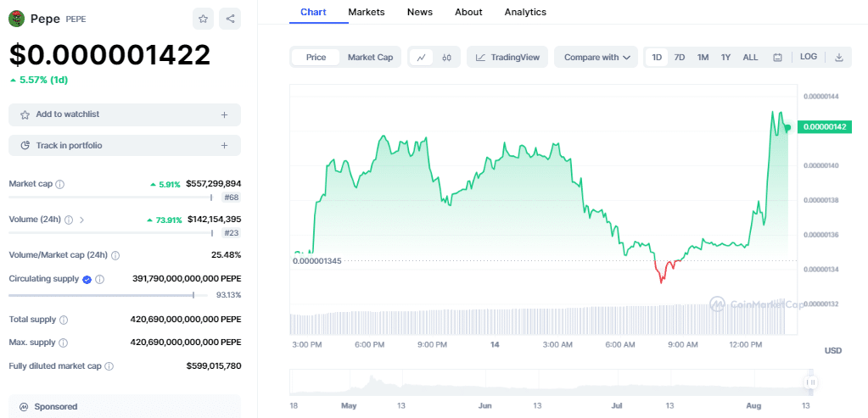Image resolution: width=868 pixels, height=418 pixels.
Task: Toggle LOG scale on chart
Action: 809,57
